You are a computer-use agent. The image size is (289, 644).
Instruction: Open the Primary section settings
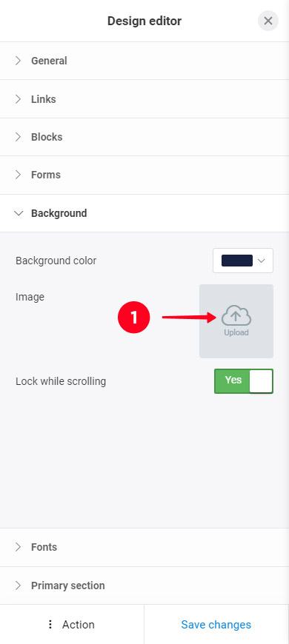tap(144, 586)
